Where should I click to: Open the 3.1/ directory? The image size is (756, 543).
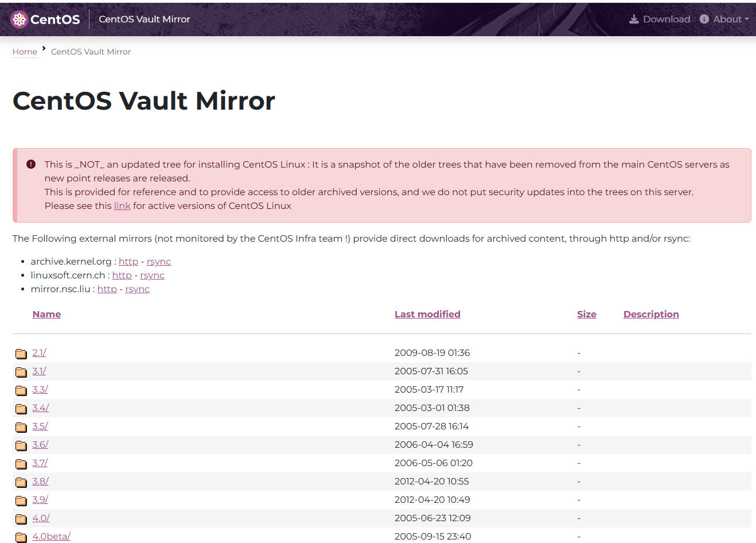coord(39,371)
